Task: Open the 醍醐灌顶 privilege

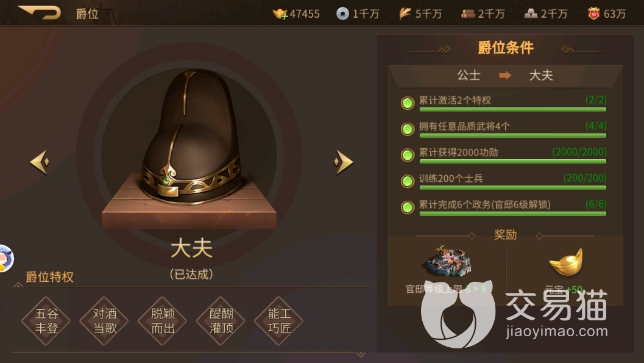Action: click(221, 321)
